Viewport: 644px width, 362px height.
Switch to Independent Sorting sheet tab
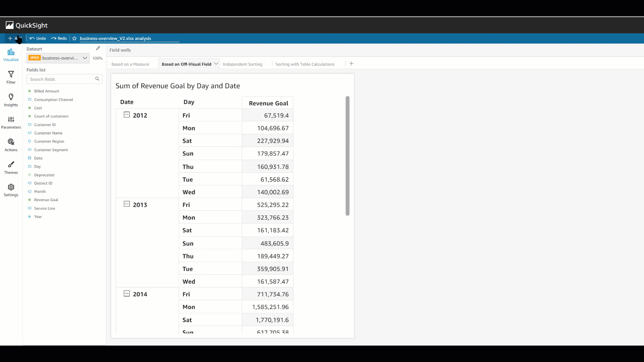tap(242, 64)
